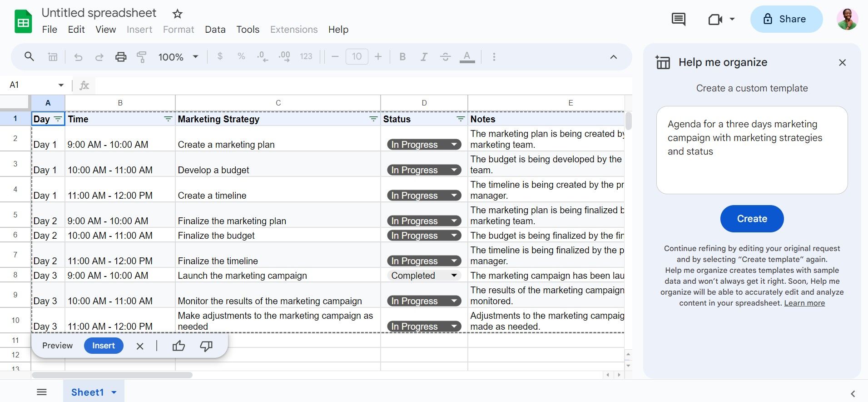Give thumbs up feedback on the template
This screenshot has width=868, height=402.
coord(179,346)
